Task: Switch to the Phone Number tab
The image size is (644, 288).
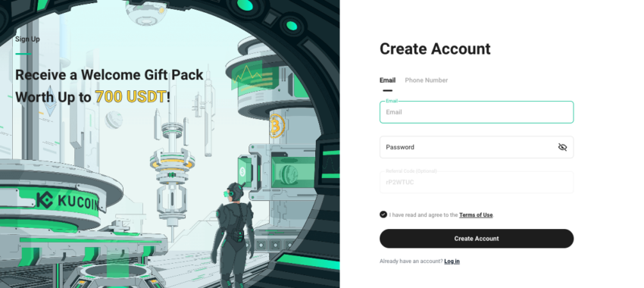Action: tap(426, 80)
